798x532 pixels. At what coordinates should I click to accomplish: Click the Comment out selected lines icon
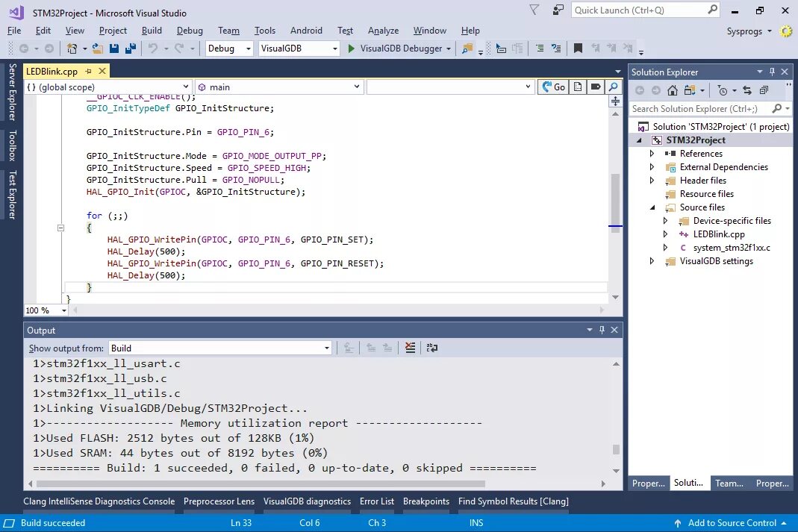pos(540,48)
